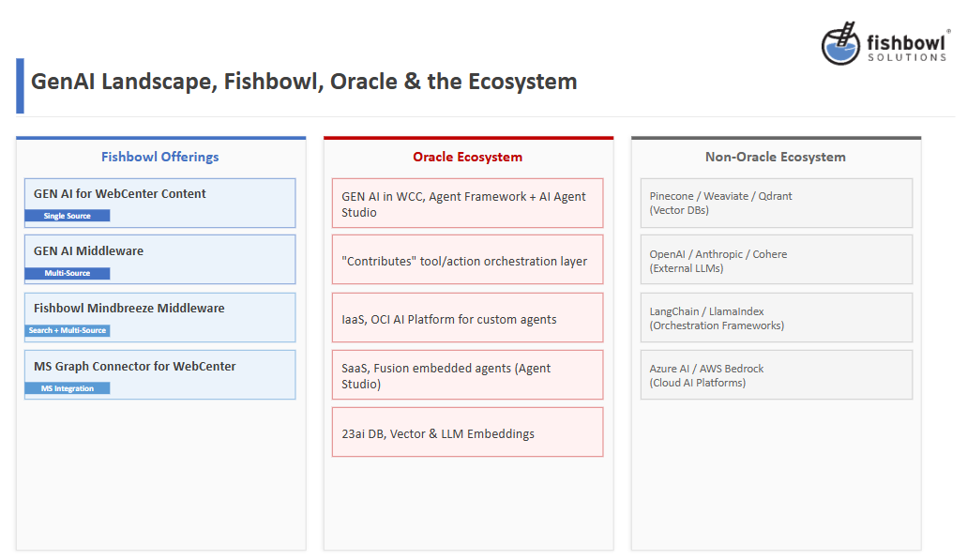Click the Fishbowl Offerings column header

pos(160,157)
